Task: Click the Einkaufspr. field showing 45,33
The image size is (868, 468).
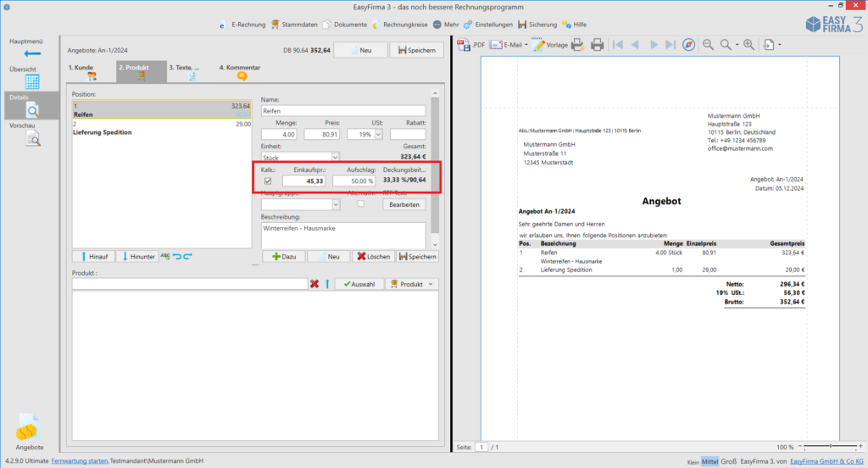Action: click(304, 181)
